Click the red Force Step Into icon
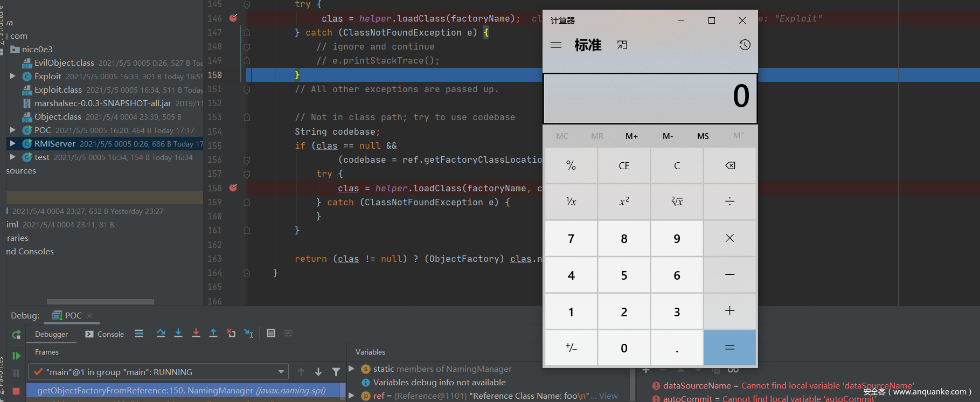Viewport: 980px width, 402px height. point(196,334)
